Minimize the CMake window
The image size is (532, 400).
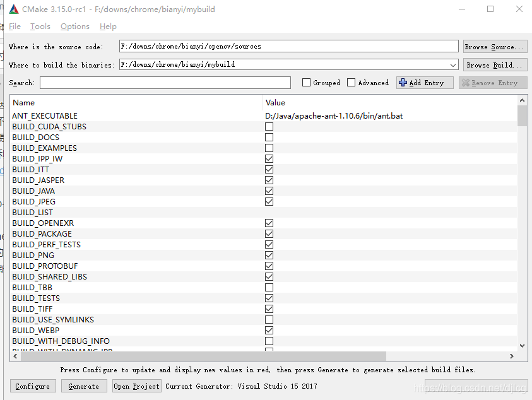(x=462, y=9)
